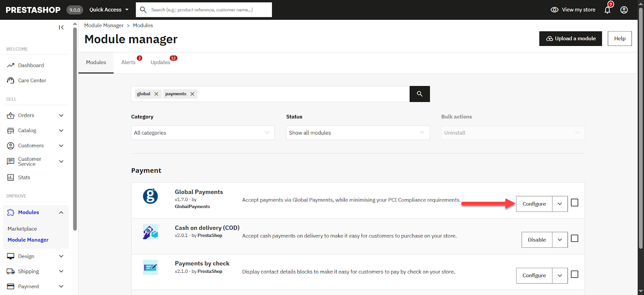Open Marketplace in the sidebar
This screenshot has width=644, height=295.
pos(22,229)
